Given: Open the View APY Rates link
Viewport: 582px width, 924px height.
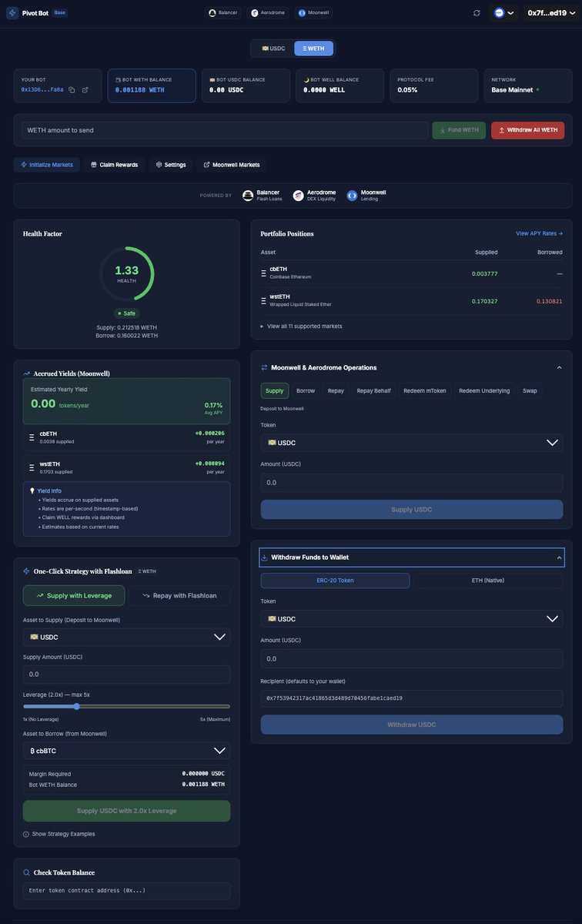Looking at the screenshot, I should coord(539,233).
